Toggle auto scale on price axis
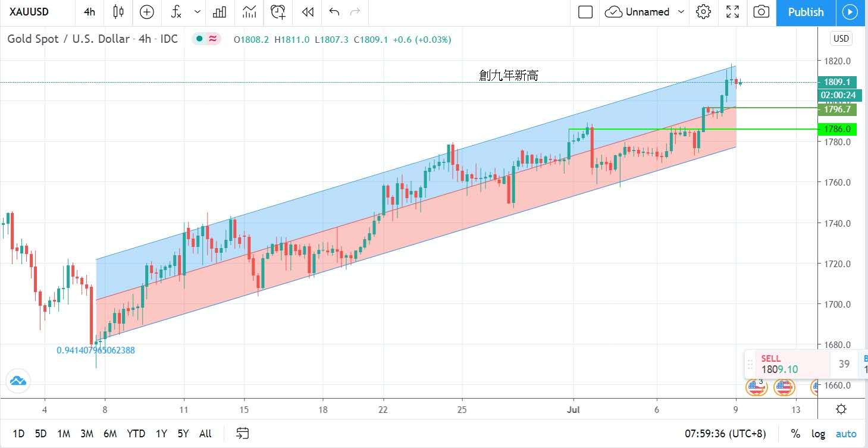The width and height of the screenshot is (868, 448). pyautogui.click(x=846, y=434)
